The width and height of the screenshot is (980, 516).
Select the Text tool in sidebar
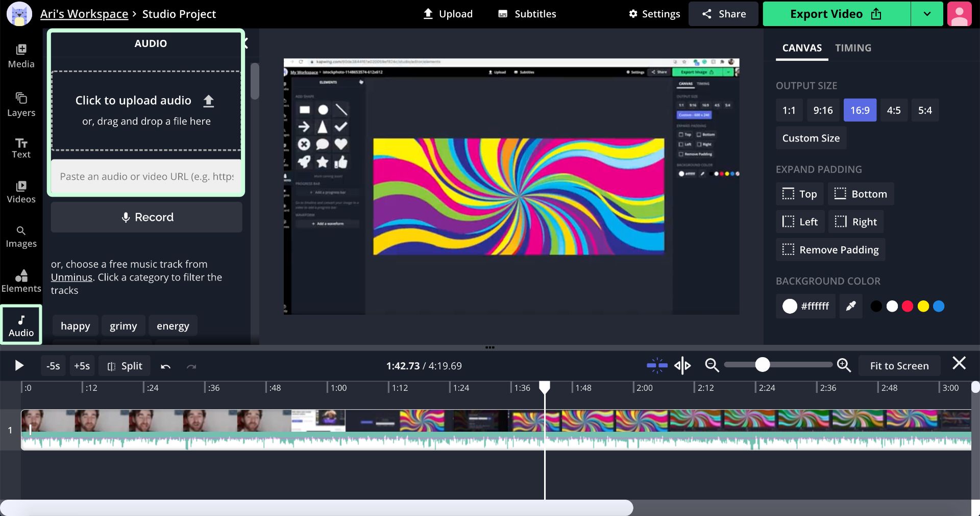click(21, 148)
